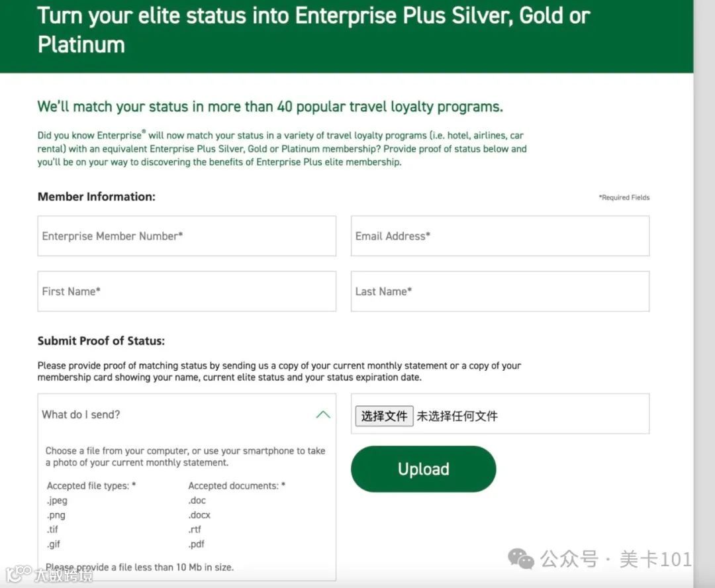Viewport: 715px width, 588px height.
Task: Click the 未选择任何文件 file status text
Action: [457, 416]
